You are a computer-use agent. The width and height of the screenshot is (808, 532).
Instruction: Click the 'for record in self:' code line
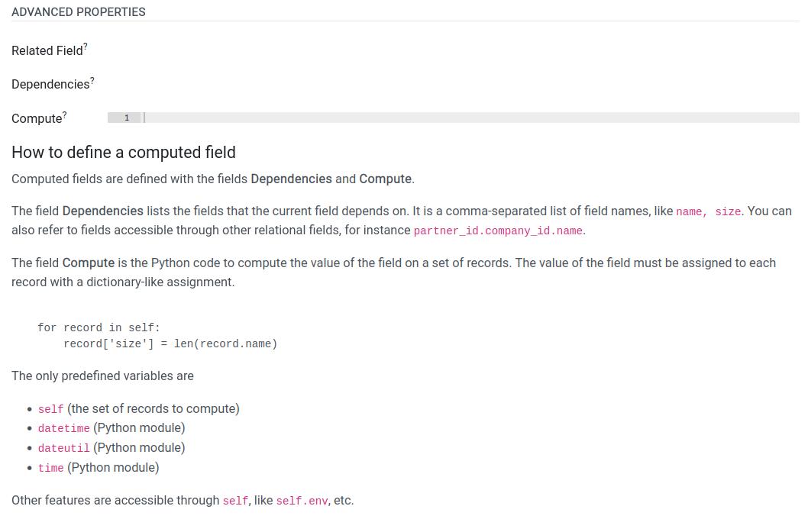tap(99, 327)
